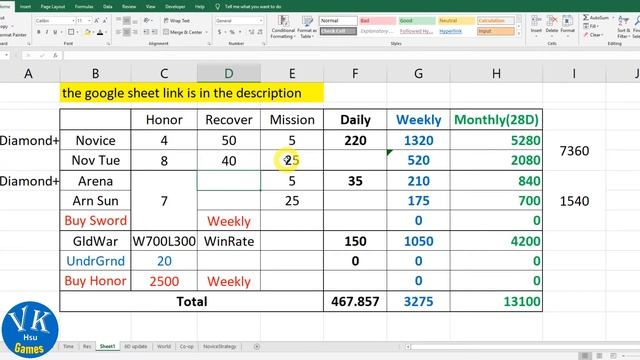Screen dimensions: 640x360
Task: Apply the Good cell style
Action: (416, 20)
